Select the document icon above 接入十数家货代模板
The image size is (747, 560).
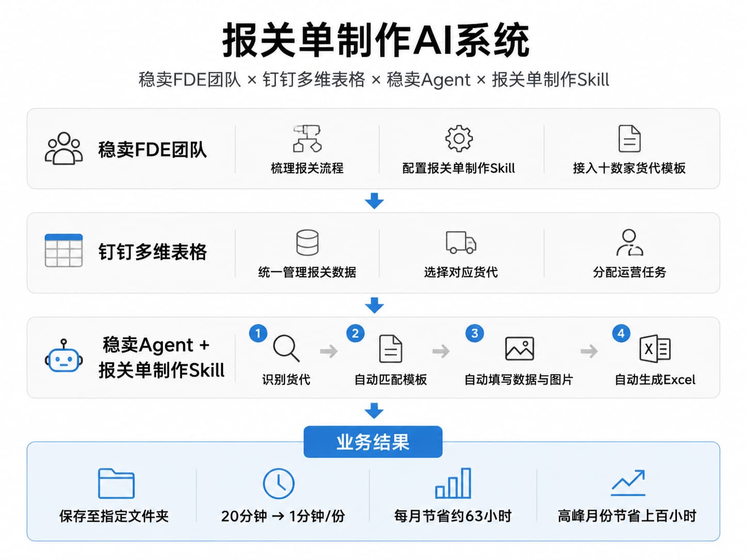click(629, 138)
